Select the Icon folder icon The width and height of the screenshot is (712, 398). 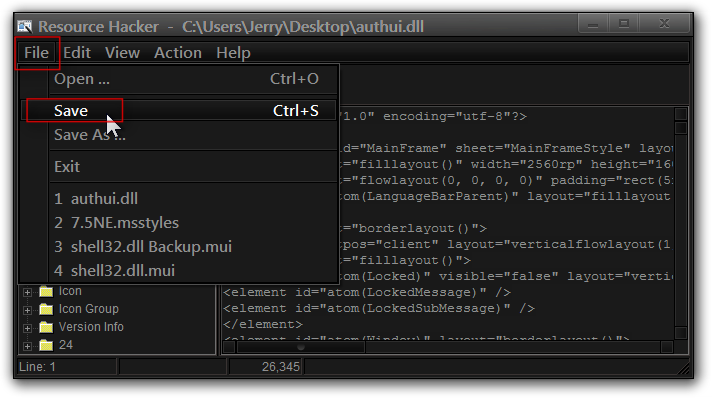pyautogui.click(x=46, y=291)
